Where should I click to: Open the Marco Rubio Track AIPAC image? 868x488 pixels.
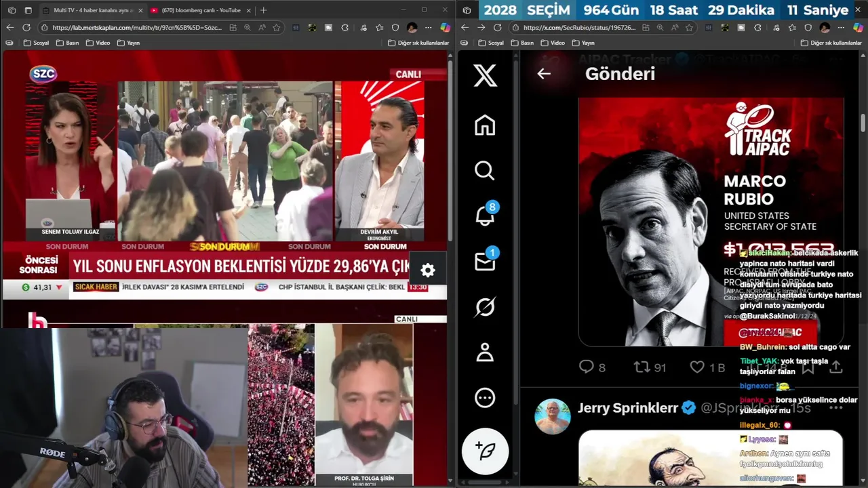coord(711,222)
